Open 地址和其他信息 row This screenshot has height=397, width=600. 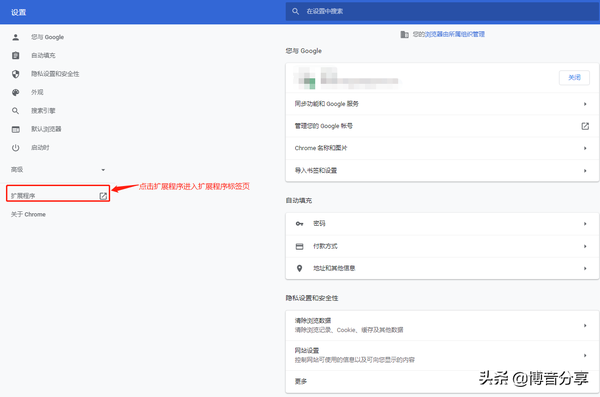point(442,268)
